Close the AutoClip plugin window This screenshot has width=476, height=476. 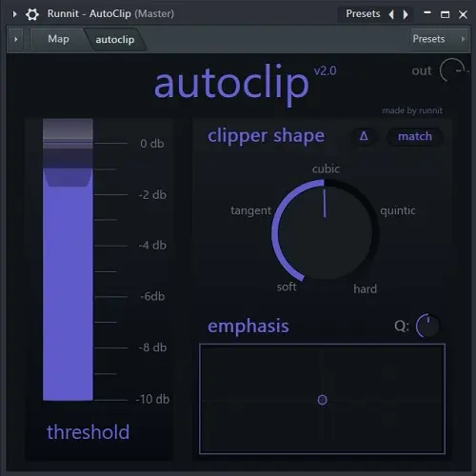tap(463, 14)
